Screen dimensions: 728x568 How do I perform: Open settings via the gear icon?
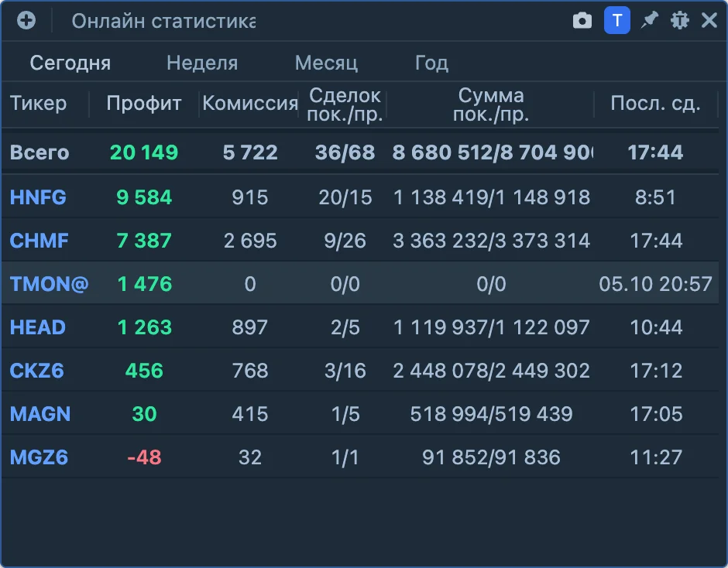[680, 20]
